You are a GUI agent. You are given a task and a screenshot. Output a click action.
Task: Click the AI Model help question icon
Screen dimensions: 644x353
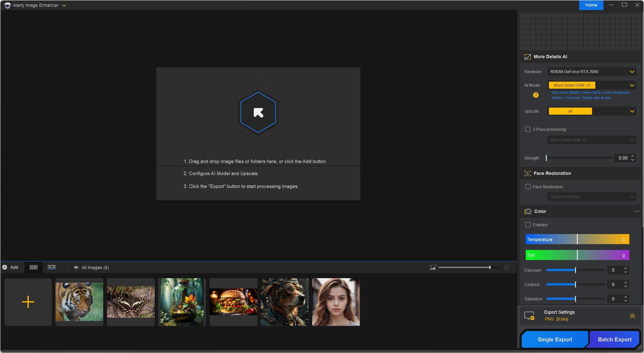(x=536, y=95)
